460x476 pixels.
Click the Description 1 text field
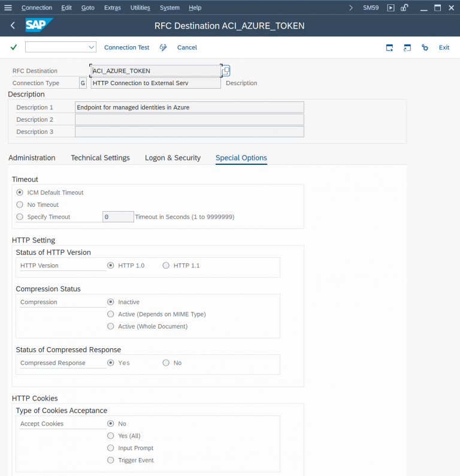[x=189, y=107]
